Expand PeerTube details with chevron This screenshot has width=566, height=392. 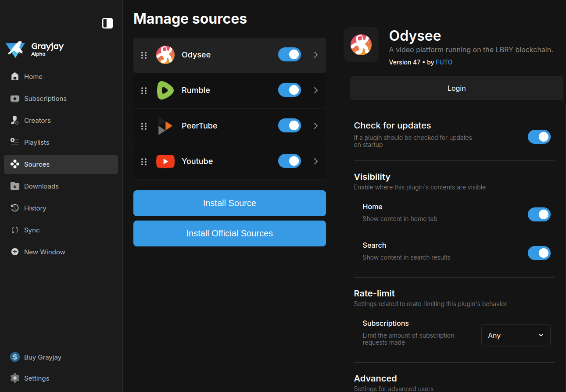[x=315, y=126]
